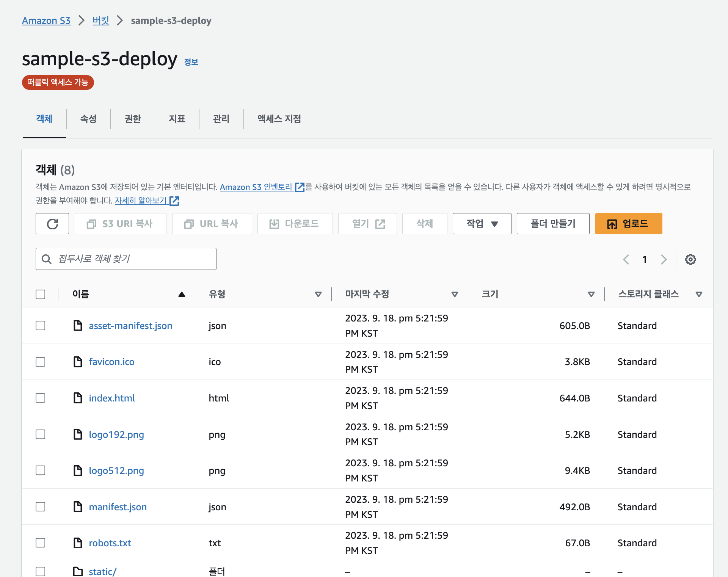Click the 열기 open button
The width and height of the screenshot is (728, 577).
tap(367, 224)
